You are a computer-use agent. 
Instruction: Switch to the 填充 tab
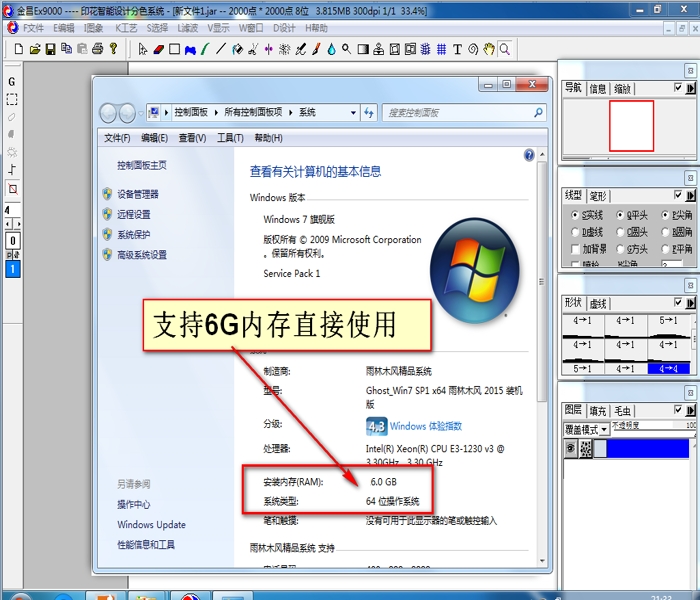click(598, 410)
